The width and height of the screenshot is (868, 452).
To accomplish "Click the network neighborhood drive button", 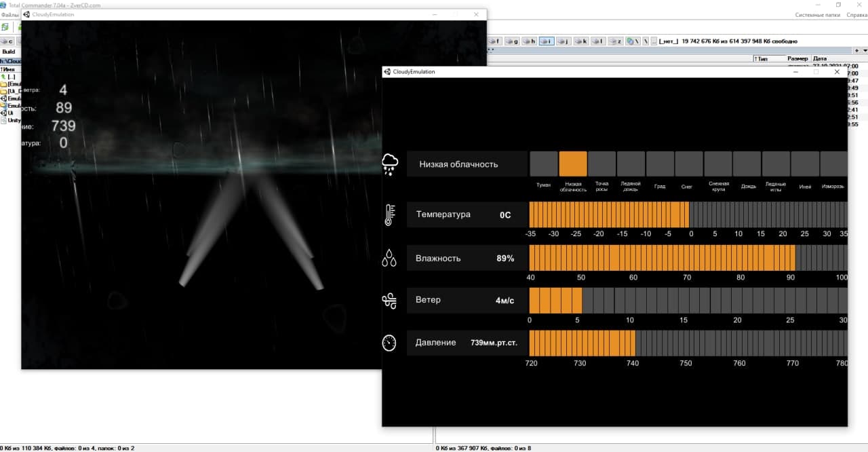I will point(631,41).
